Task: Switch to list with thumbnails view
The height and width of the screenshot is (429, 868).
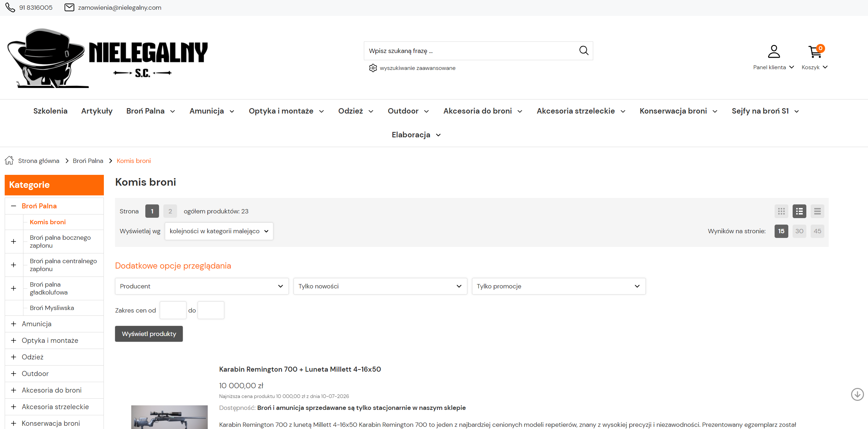Action: (x=799, y=211)
